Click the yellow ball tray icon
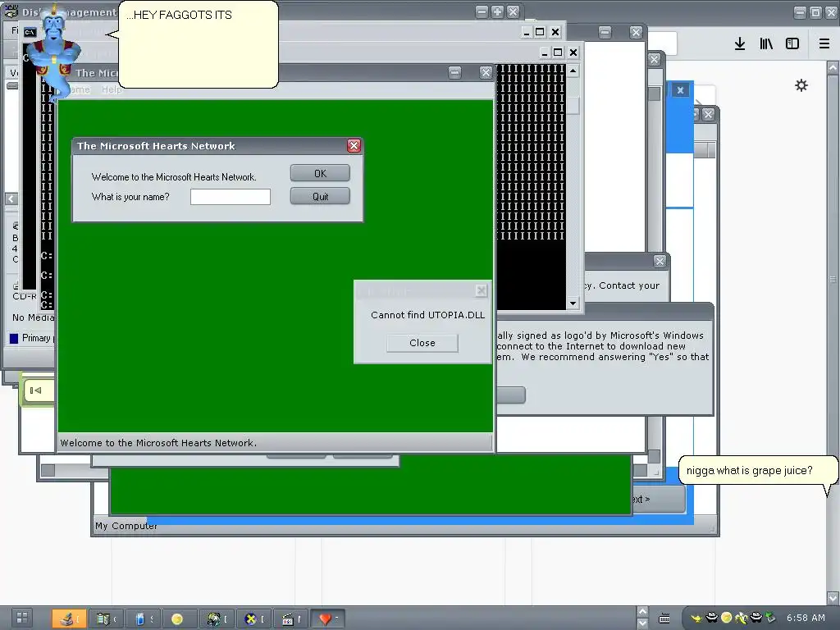The image size is (840, 630). point(727,618)
